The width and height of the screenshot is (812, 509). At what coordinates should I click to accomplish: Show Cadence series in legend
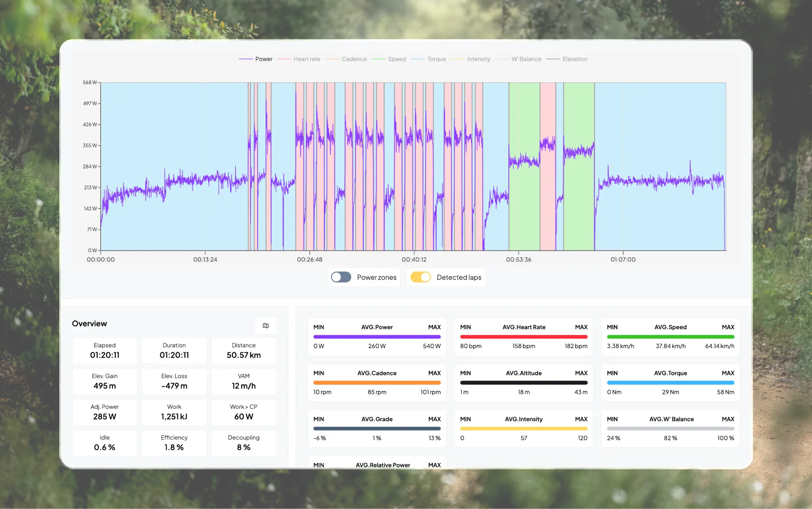354,59
